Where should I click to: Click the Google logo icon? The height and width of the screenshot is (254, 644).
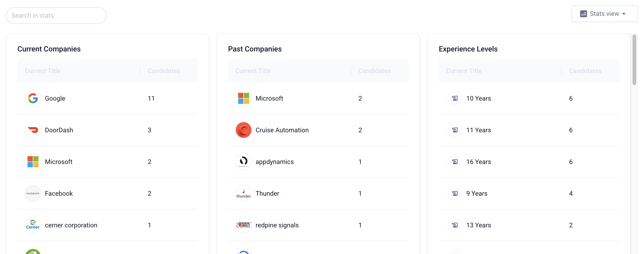[x=33, y=98]
